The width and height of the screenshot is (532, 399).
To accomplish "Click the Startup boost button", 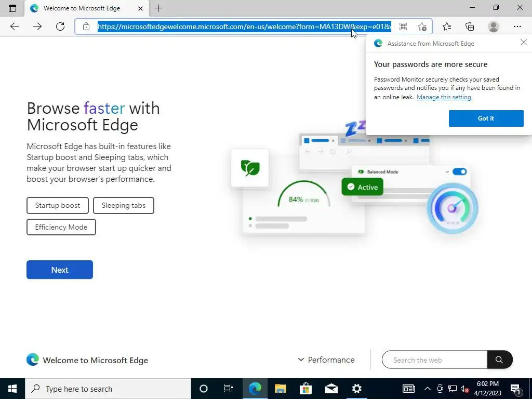I will click(58, 205).
